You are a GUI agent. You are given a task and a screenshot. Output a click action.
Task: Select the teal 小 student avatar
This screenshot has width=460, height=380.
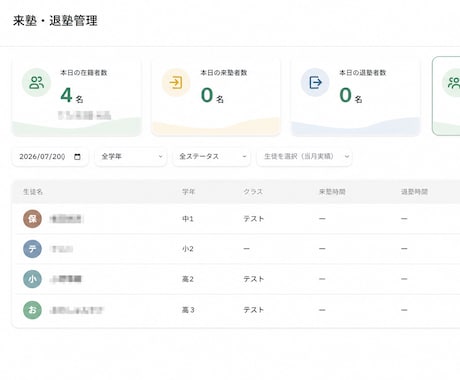point(32,279)
